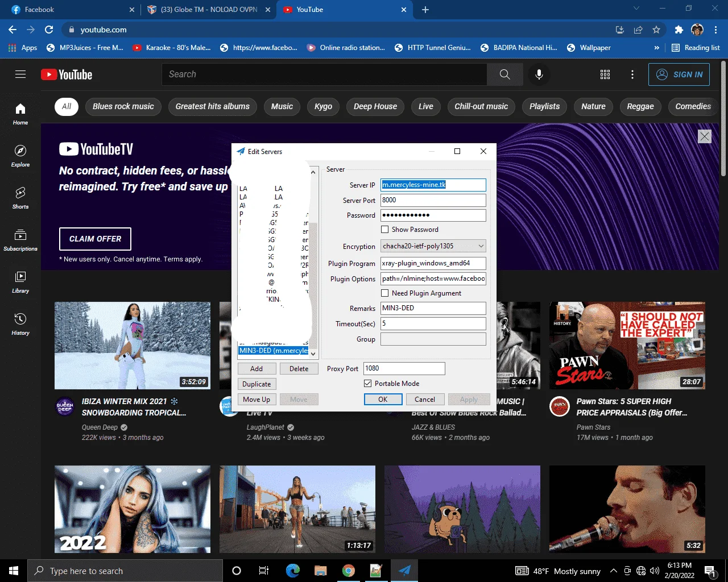Viewport: 728px width, 582px height.
Task: Open Library in YouTube sidebar
Action: [x=20, y=282]
